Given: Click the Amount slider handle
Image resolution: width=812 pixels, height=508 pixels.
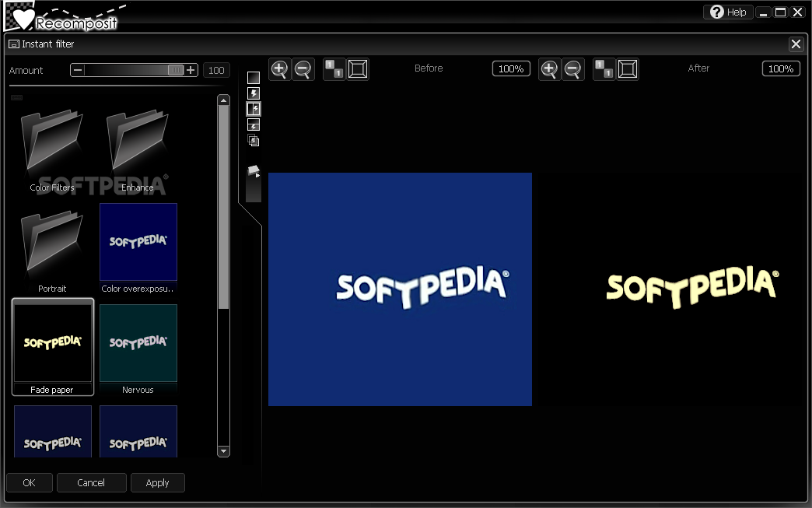Looking at the screenshot, I should coord(176,70).
